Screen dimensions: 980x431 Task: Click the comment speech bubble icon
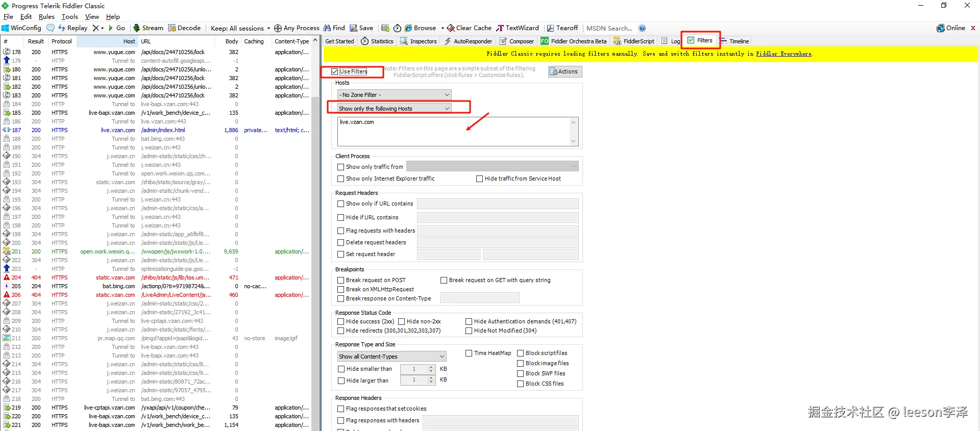(51, 28)
